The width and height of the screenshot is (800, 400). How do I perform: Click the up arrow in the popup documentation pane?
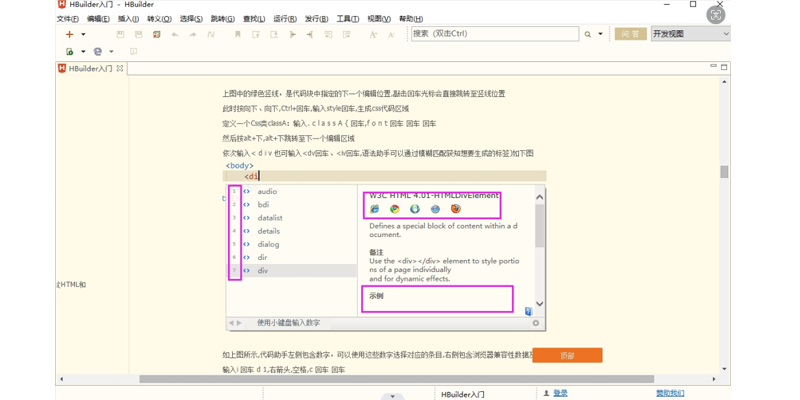point(540,197)
